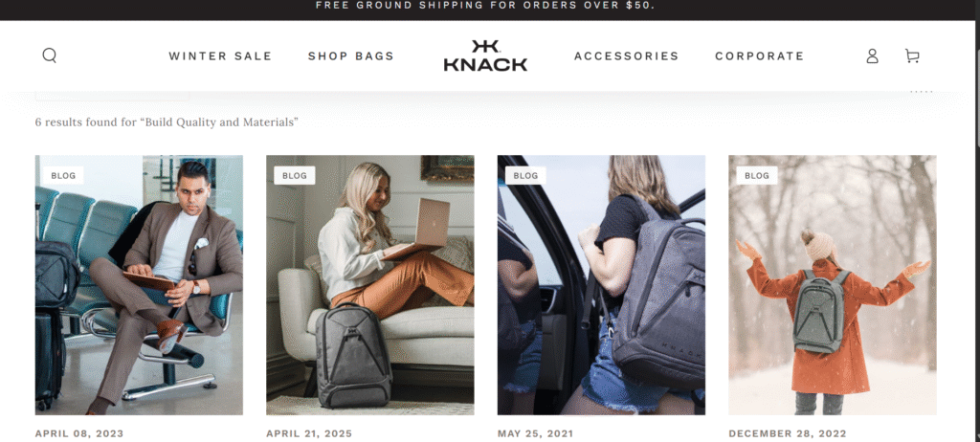This screenshot has width=980, height=442.
Task: Open the search magnifier icon
Action: (50, 55)
